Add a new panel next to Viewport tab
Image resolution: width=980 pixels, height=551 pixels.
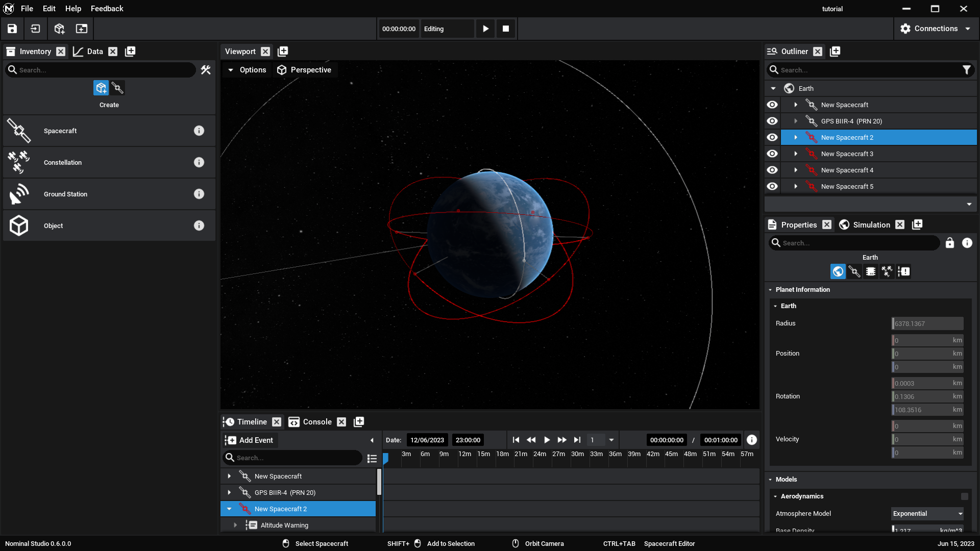pos(283,51)
